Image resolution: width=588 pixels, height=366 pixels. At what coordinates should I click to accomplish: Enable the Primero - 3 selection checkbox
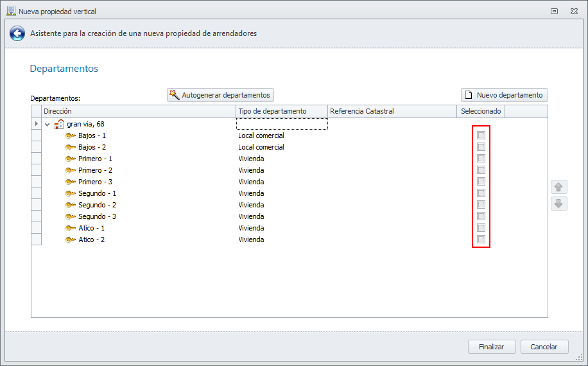pyautogui.click(x=481, y=182)
